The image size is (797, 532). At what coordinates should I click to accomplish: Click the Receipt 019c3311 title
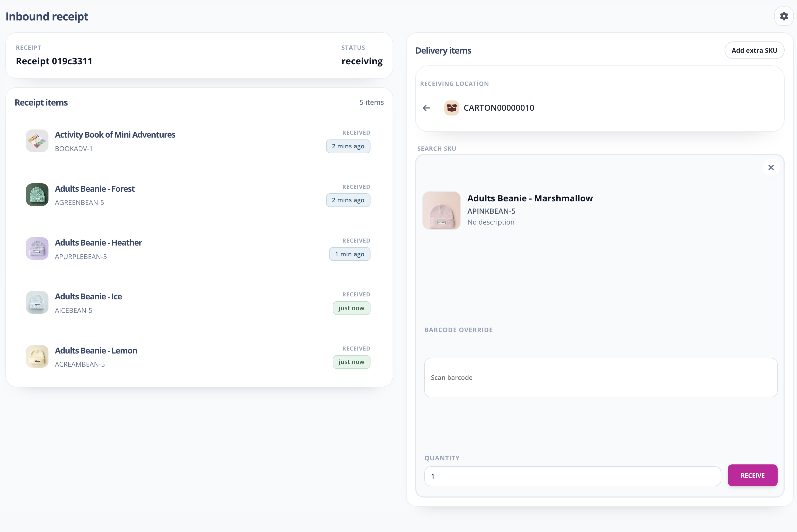[54, 61]
